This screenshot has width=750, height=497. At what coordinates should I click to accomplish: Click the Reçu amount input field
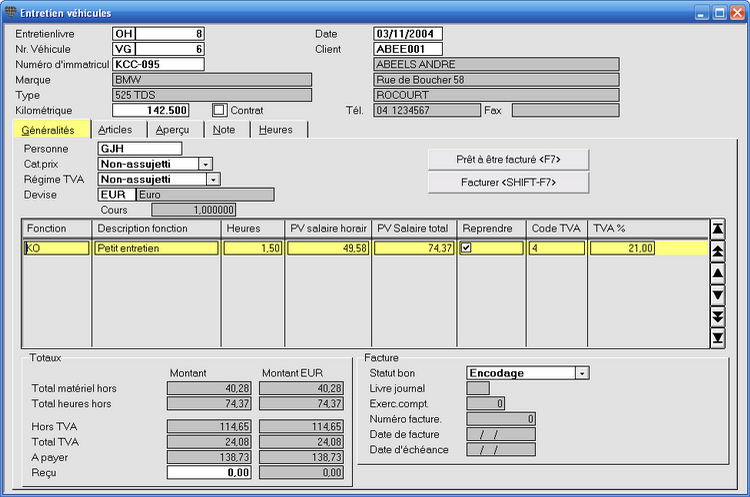[x=209, y=472]
